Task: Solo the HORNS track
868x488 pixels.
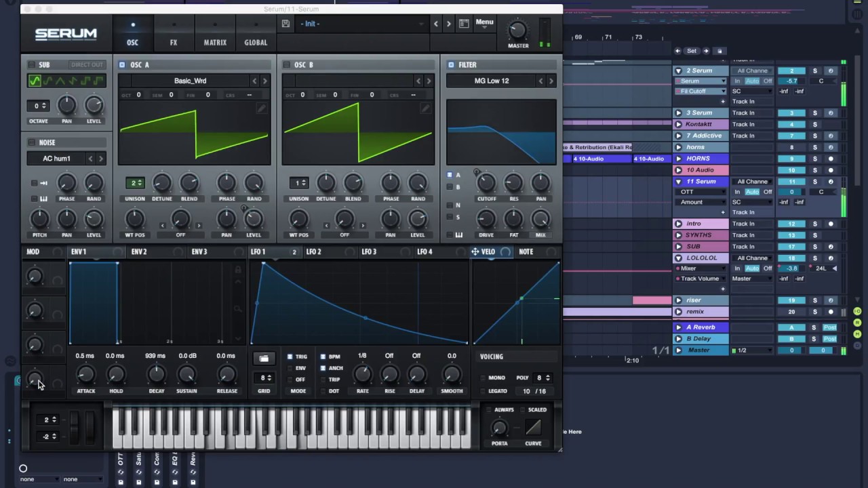Action: [x=815, y=159]
